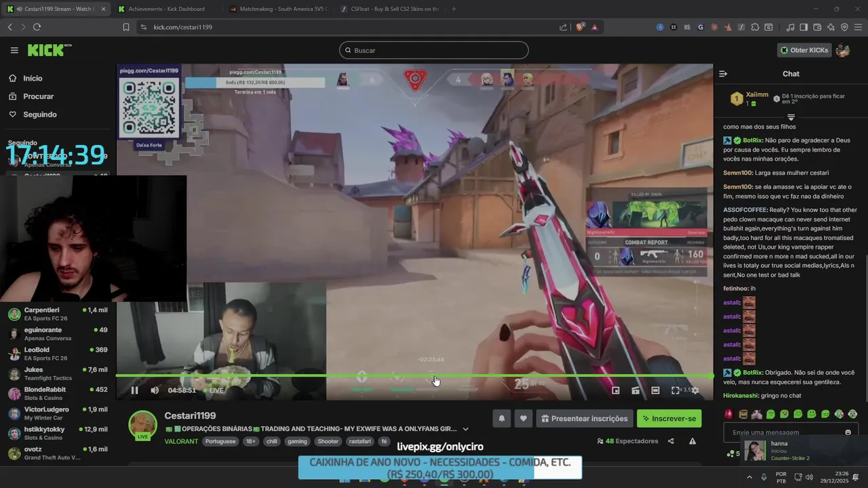Click the Portuguese language tag
This screenshot has width=868, height=488.
click(220, 441)
